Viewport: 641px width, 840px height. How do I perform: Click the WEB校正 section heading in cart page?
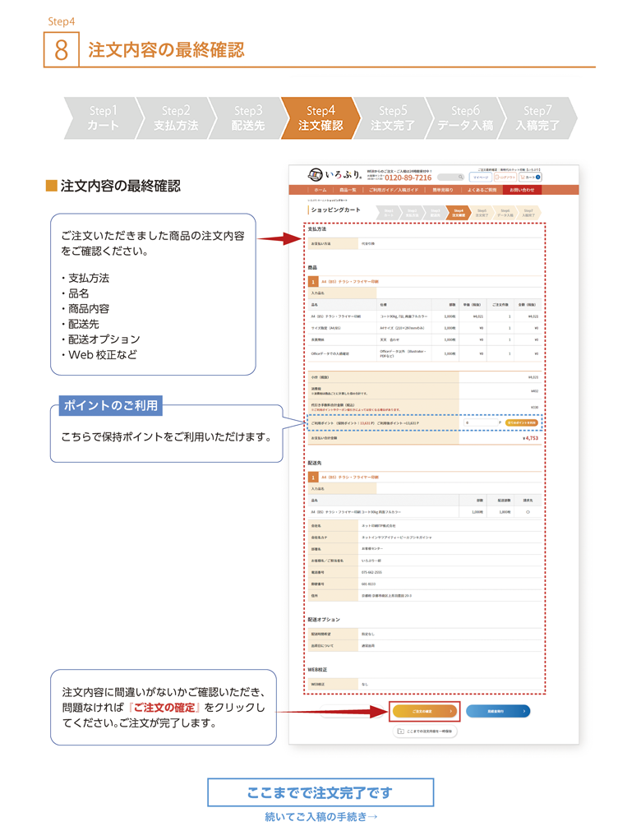click(x=317, y=670)
